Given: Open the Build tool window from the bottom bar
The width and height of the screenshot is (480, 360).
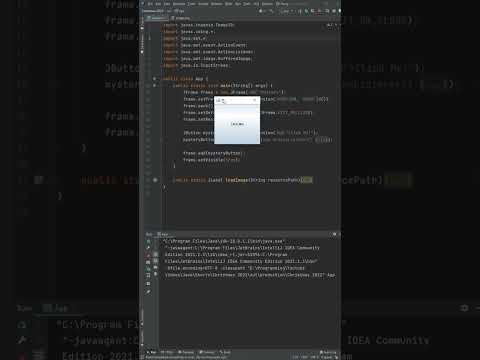Looking at the screenshot, I should click(x=225, y=352).
